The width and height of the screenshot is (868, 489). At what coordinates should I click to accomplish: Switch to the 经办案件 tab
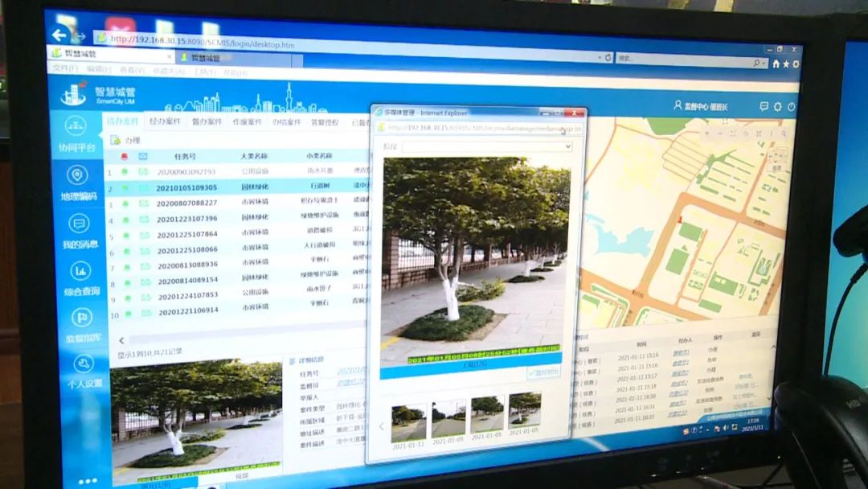[x=165, y=121]
